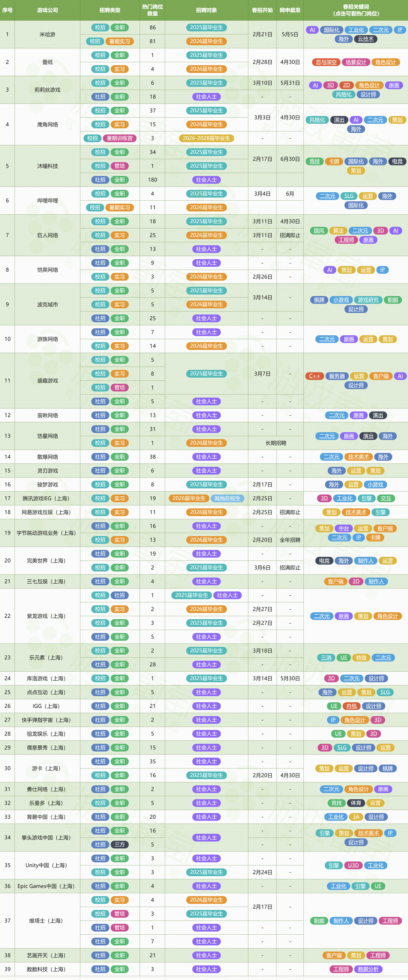Viewport: 408px width, 980px height.
Task: Open the 卡牌 keyword tag in 沐瞳科技 row
Action: coord(334,161)
